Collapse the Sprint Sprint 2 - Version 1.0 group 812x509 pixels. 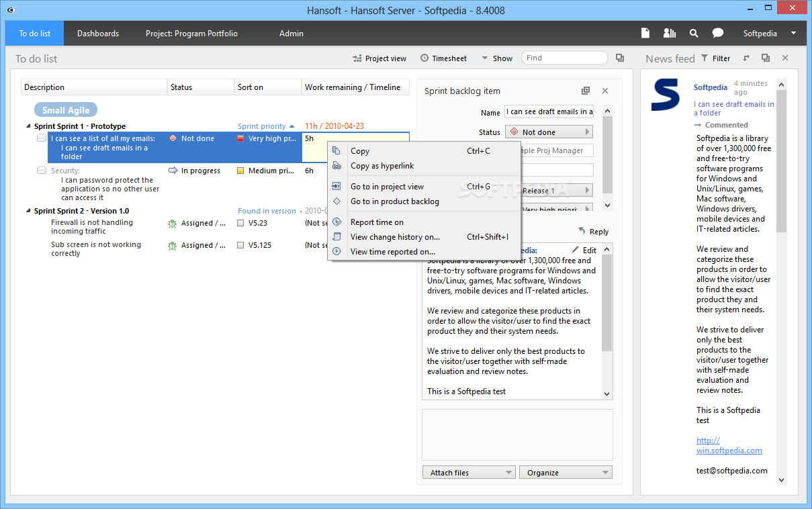click(28, 211)
